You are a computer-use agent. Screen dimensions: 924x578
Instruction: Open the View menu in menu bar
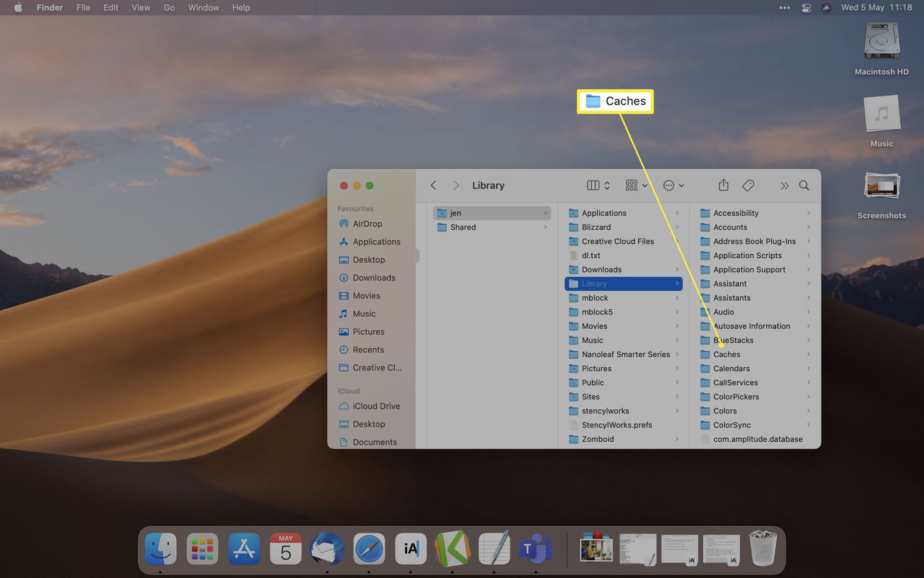(x=140, y=7)
